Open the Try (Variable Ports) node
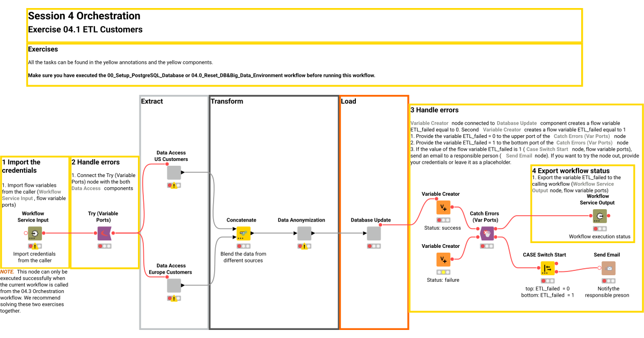 coord(104,233)
